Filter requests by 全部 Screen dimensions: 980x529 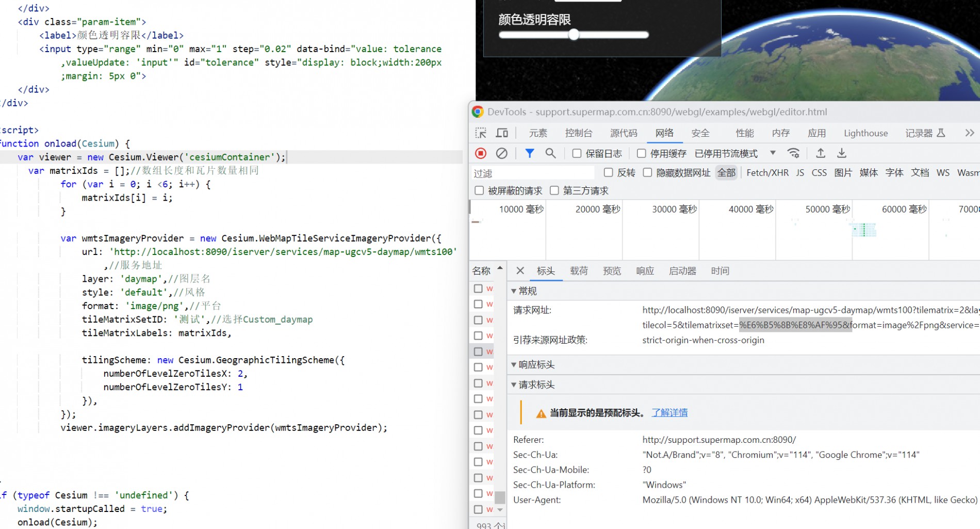point(726,172)
